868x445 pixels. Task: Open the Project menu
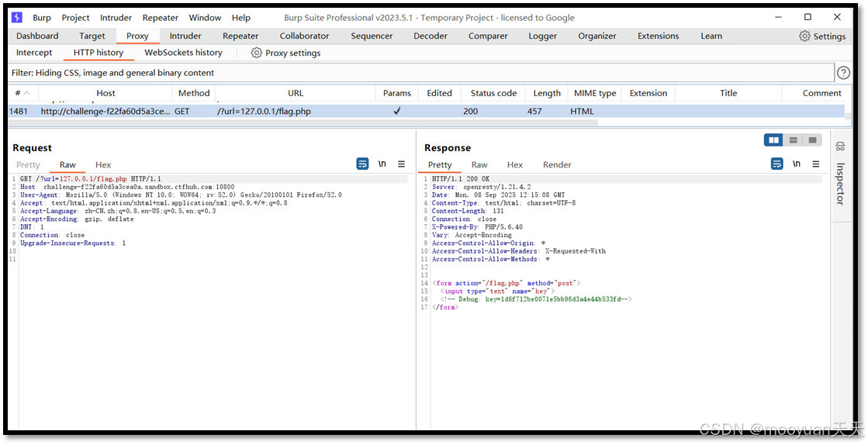tap(76, 18)
